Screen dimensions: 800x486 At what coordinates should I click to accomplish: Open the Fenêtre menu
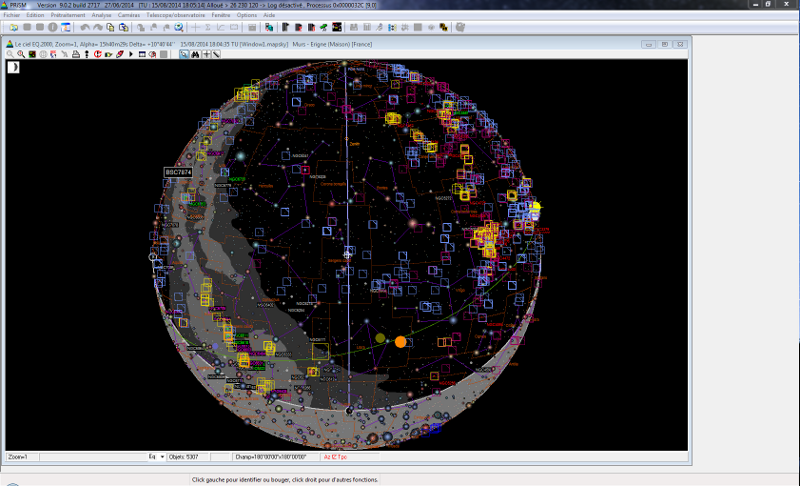(221, 16)
